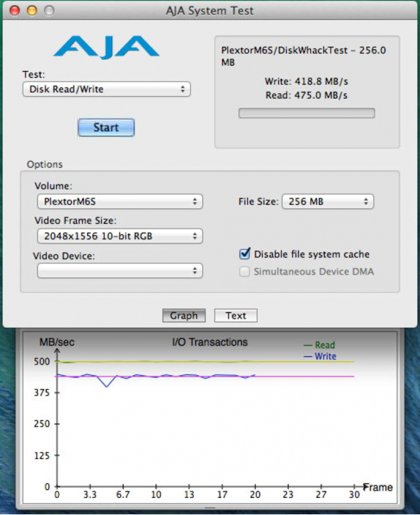The width and height of the screenshot is (420, 515).
Task: Click the AJA logo
Action: coord(106,47)
